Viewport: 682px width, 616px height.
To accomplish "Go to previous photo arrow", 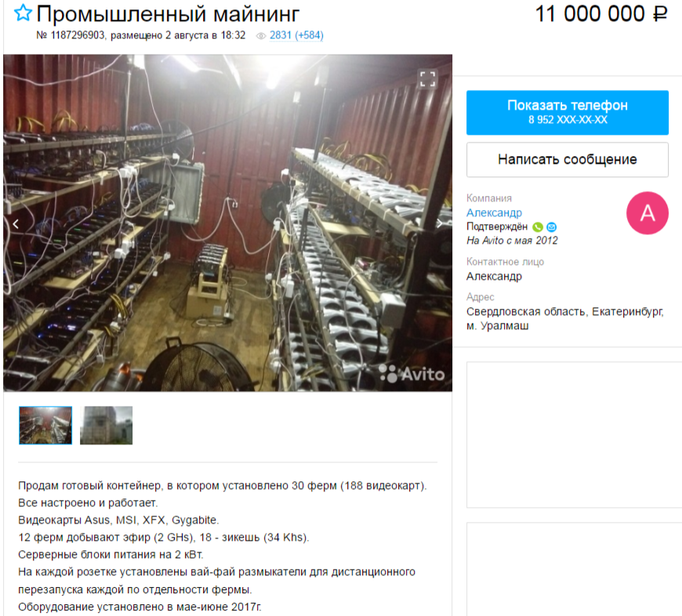I will (16, 224).
